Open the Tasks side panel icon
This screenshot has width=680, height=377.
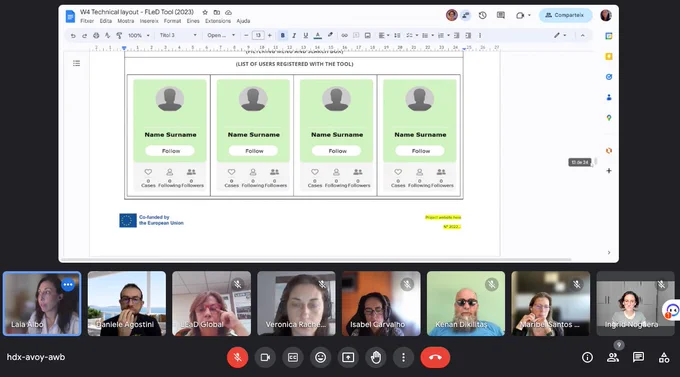point(609,77)
